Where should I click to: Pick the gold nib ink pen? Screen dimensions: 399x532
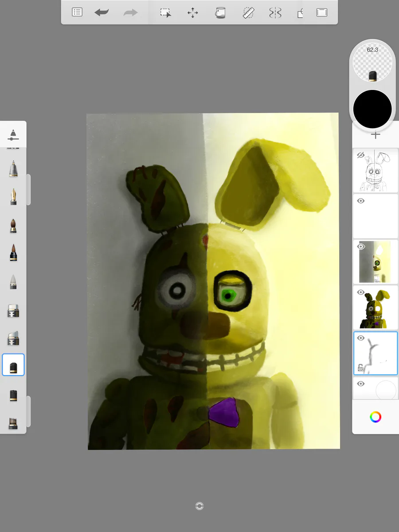(x=13, y=197)
